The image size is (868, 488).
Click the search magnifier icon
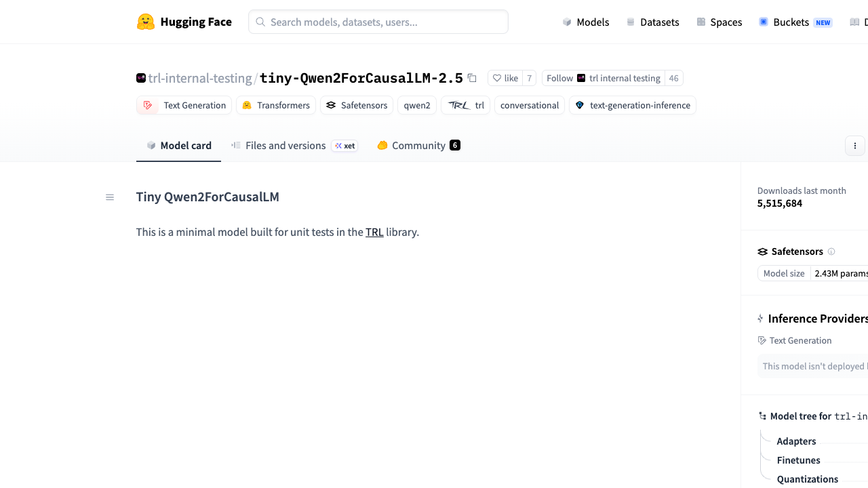pos(260,22)
